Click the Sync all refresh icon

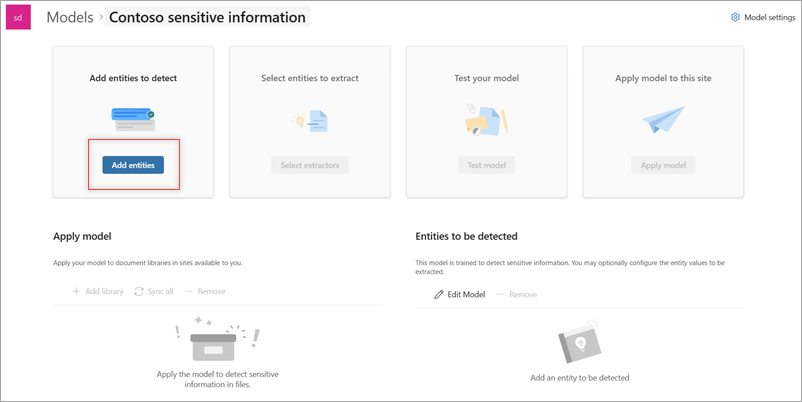(x=139, y=292)
